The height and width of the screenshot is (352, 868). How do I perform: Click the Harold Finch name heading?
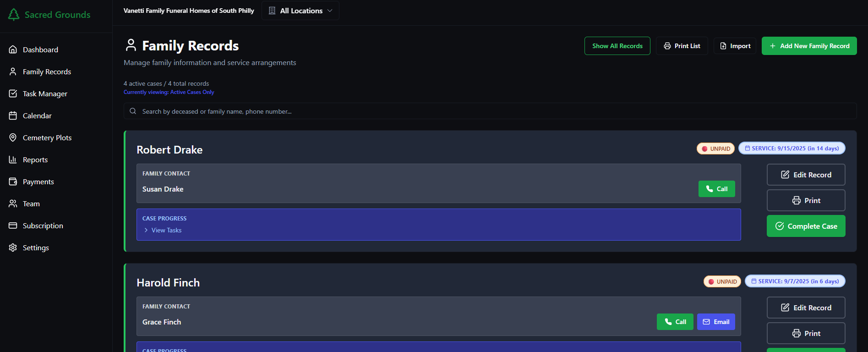[x=168, y=283]
